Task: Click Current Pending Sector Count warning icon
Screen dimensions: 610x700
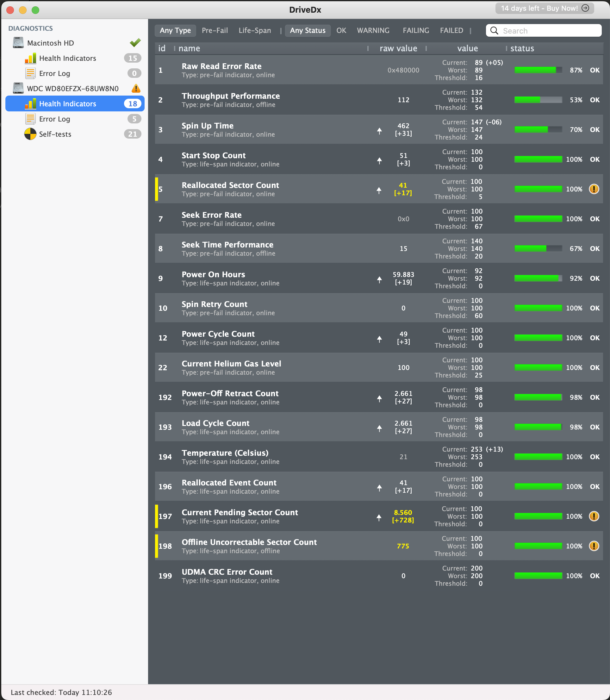Action: (x=594, y=516)
